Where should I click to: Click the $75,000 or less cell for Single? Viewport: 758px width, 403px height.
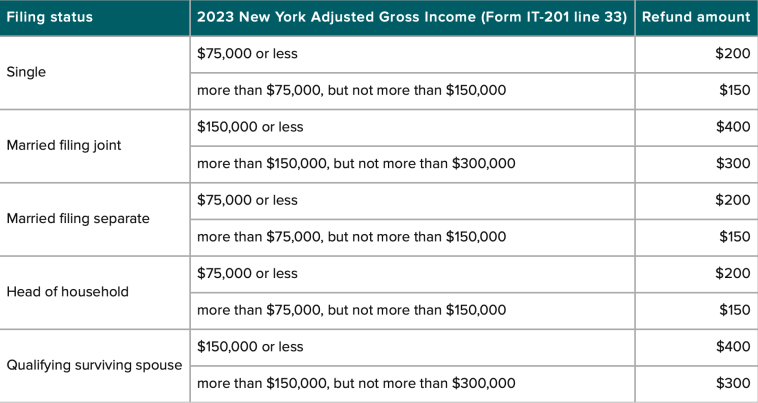[x=248, y=54]
